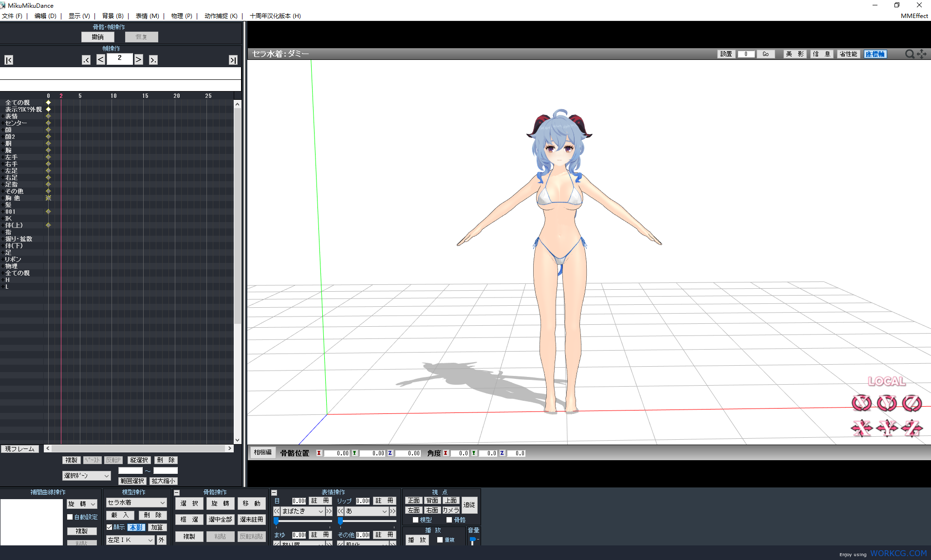Click the 追従 follow view button
This screenshot has width=931, height=560.
point(469,505)
